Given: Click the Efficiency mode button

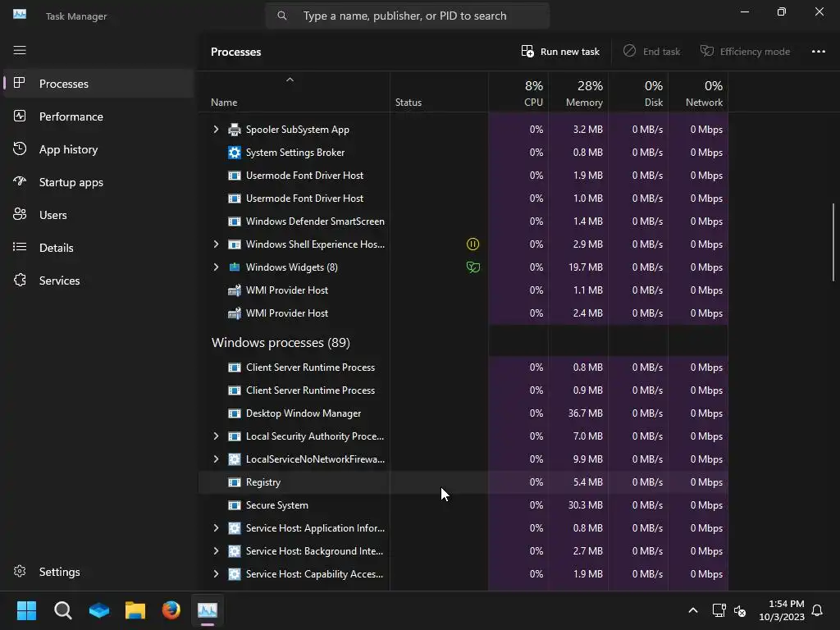Looking at the screenshot, I should (x=745, y=52).
